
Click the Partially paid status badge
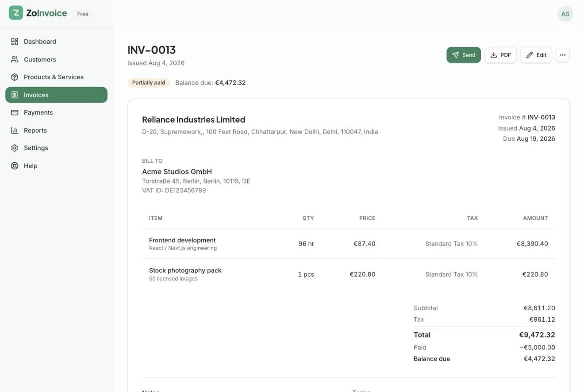pos(149,83)
